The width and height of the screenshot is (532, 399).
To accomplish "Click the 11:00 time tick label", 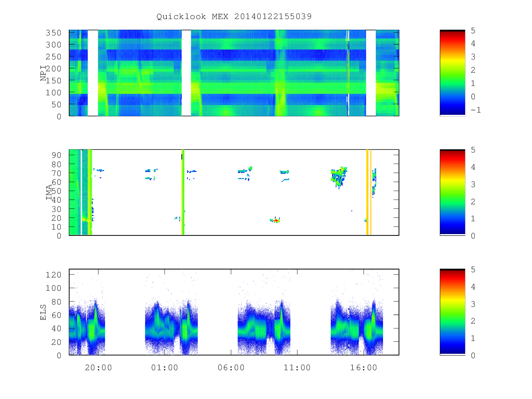I will pos(297,368).
